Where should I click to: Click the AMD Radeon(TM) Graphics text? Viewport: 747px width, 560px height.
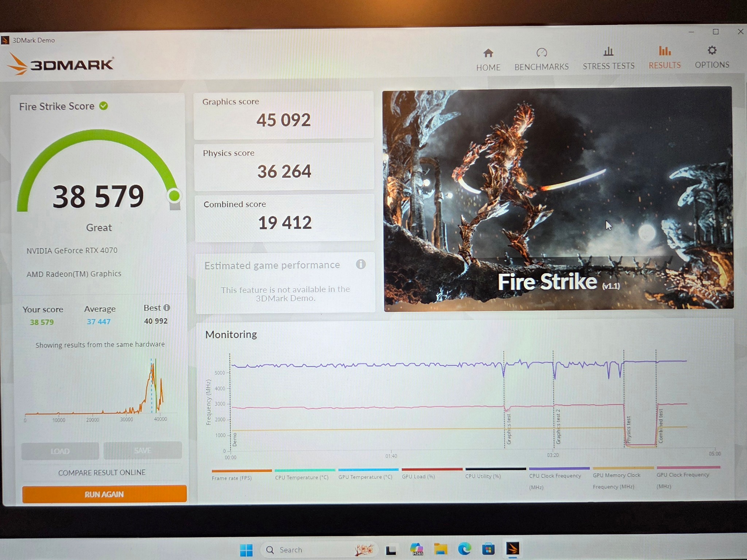click(x=74, y=274)
